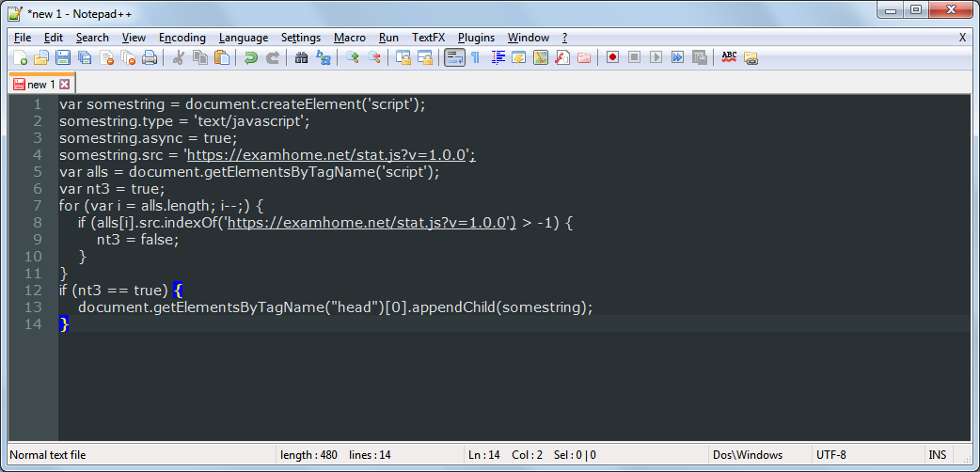The image size is (980, 472).
Task: Click the Save recorded macro icon
Action: pos(700,58)
